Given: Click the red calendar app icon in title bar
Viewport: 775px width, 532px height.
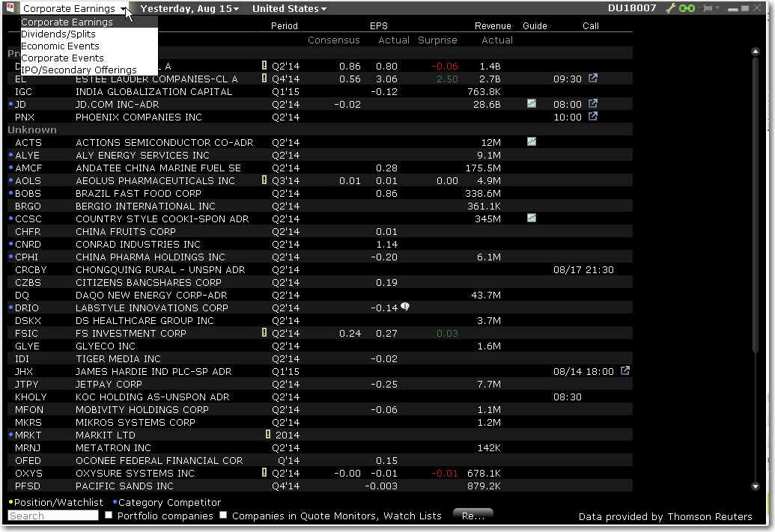Looking at the screenshot, I should click(10, 8).
